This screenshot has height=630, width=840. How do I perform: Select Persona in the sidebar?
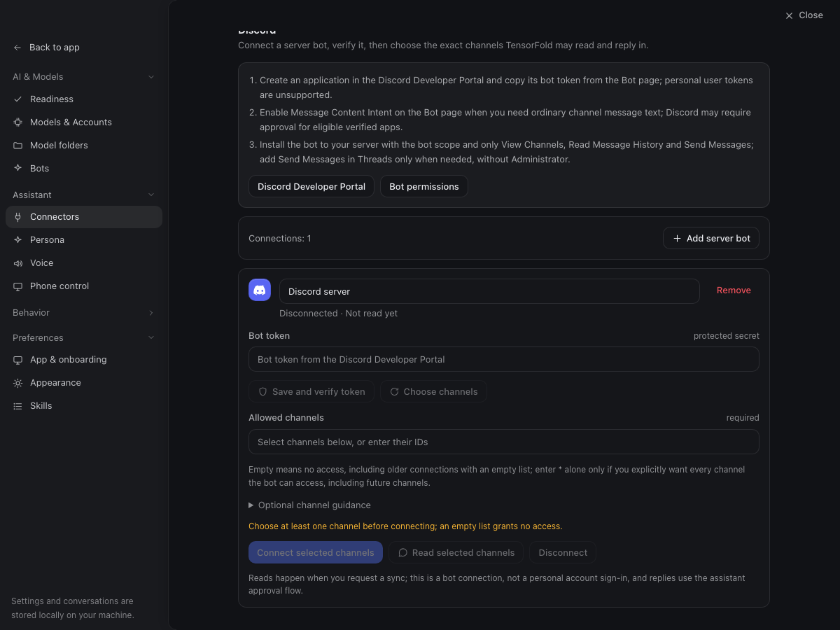[x=84, y=240]
